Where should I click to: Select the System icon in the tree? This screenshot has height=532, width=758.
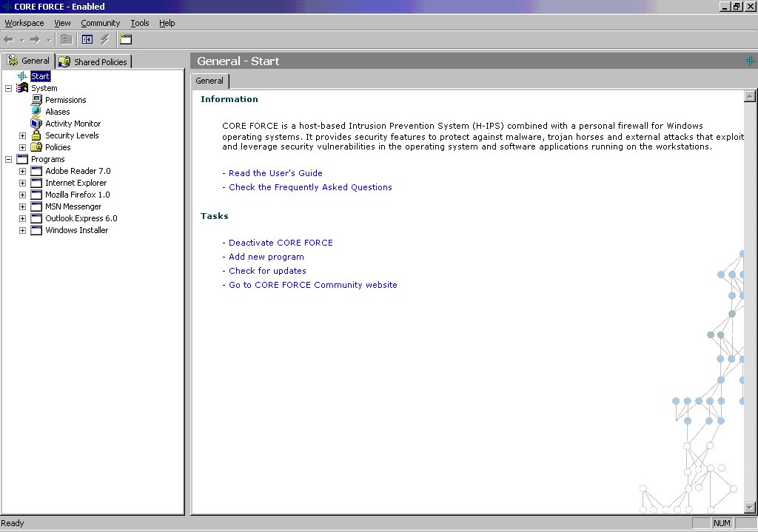pyautogui.click(x=22, y=88)
